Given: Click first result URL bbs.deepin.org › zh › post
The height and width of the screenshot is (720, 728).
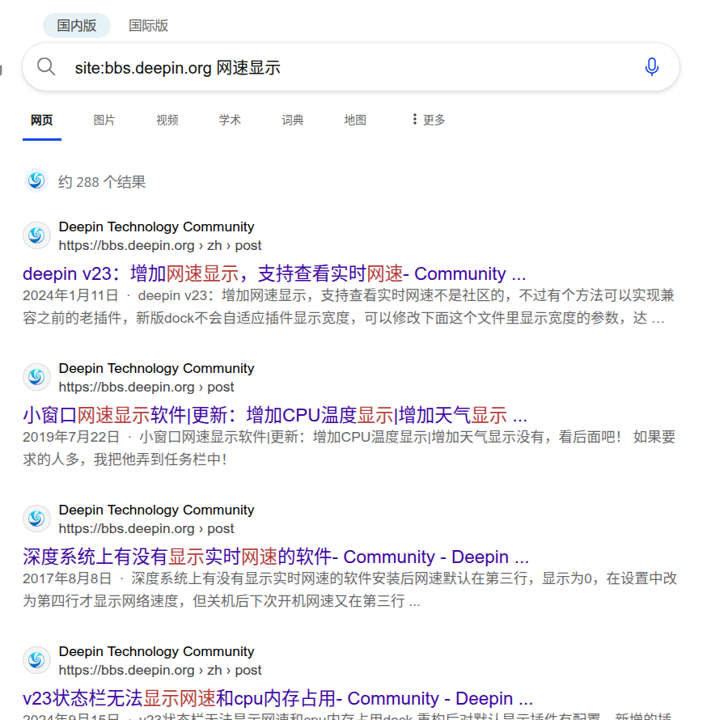Looking at the screenshot, I should [160, 246].
